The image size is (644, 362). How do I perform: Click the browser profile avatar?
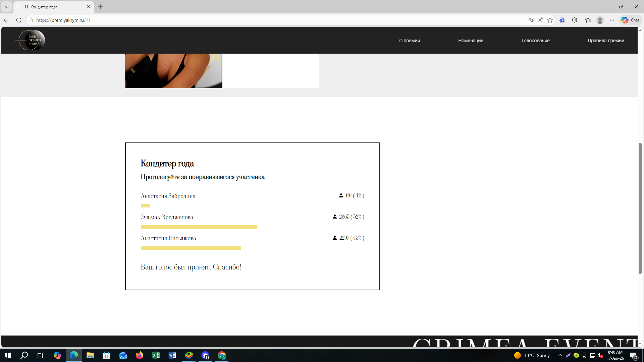click(x=600, y=20)
